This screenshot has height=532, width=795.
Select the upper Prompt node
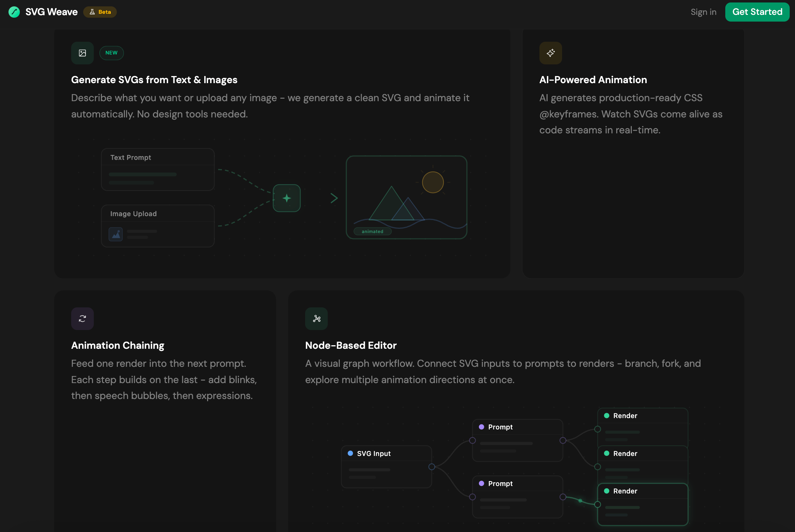click(517, 440)
